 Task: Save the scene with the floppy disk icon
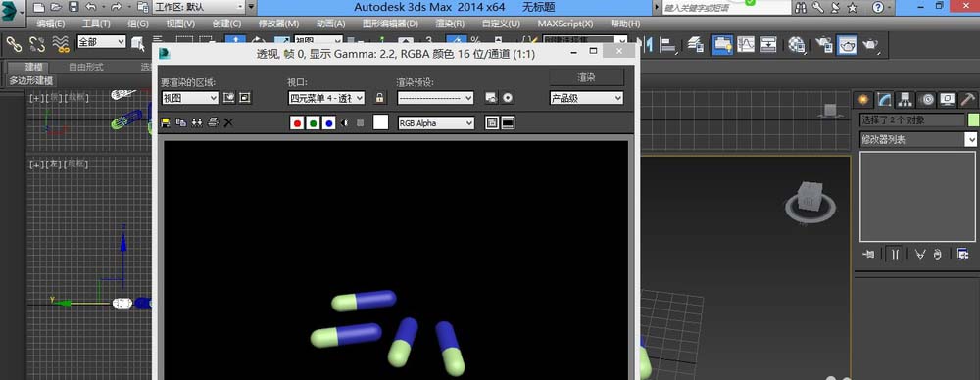pyautogui.click(x=73, y=8)
